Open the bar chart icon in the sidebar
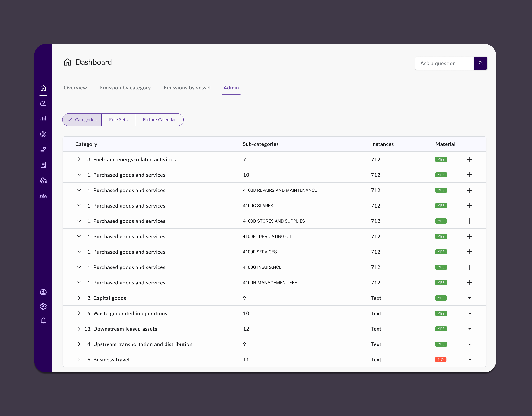 point(43,119)
